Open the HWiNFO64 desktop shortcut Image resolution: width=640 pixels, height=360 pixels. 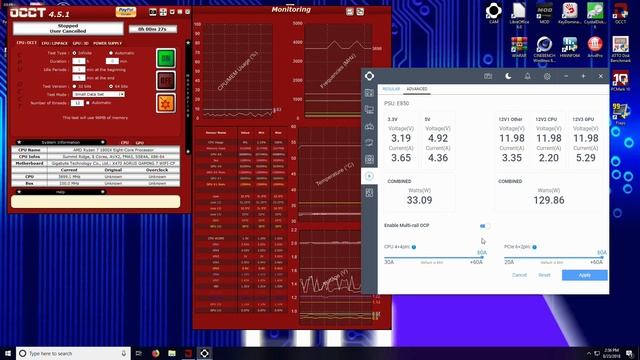570,47
